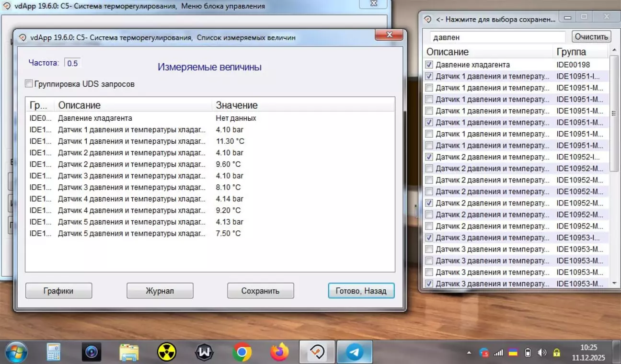Uncheck Давление хладагента in the selection list

[429, 65]
